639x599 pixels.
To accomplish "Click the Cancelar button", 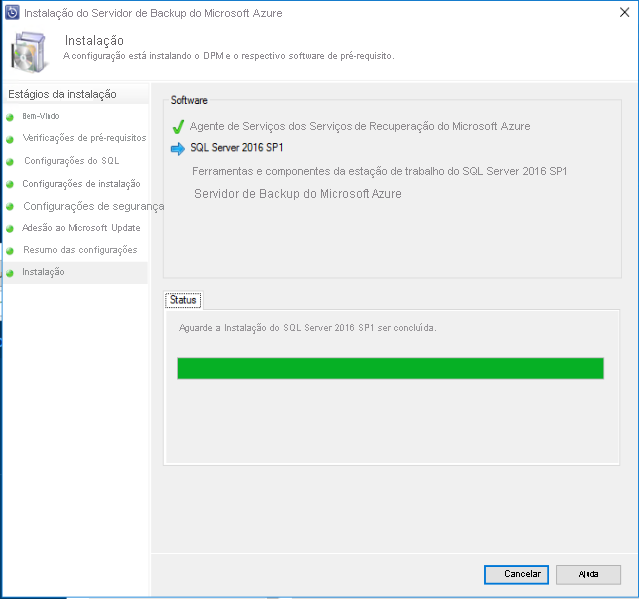I will pos(516,574).
